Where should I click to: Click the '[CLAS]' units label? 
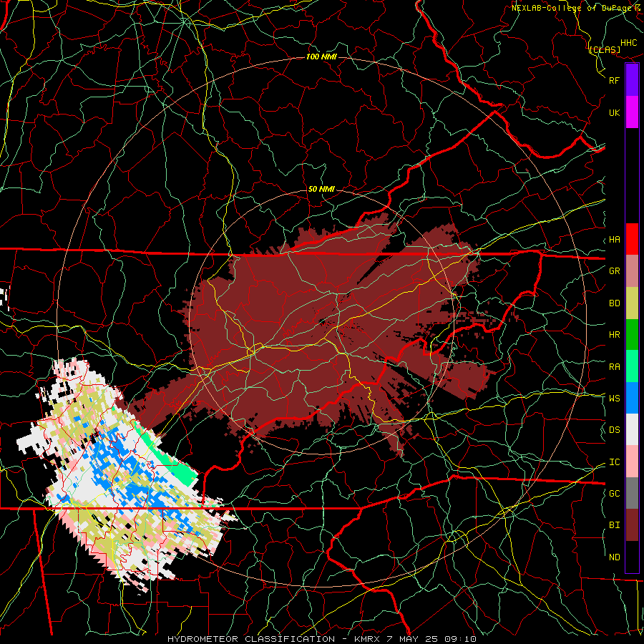tap(605, 49)
